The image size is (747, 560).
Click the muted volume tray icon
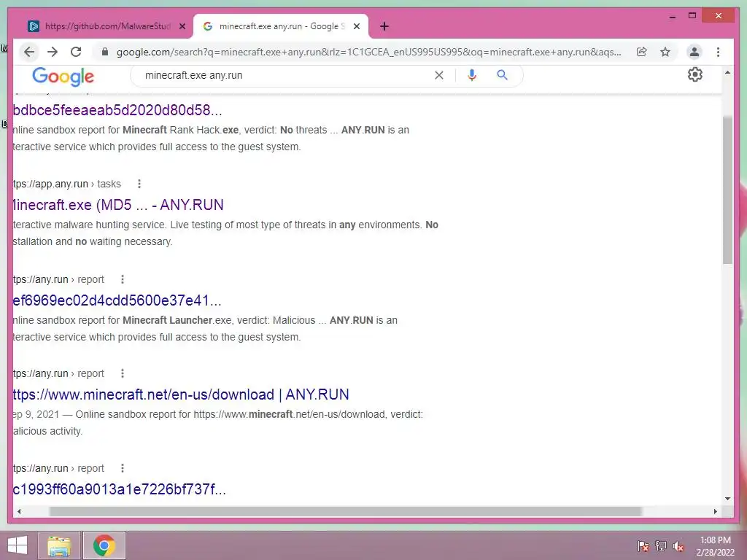point(678,546)
